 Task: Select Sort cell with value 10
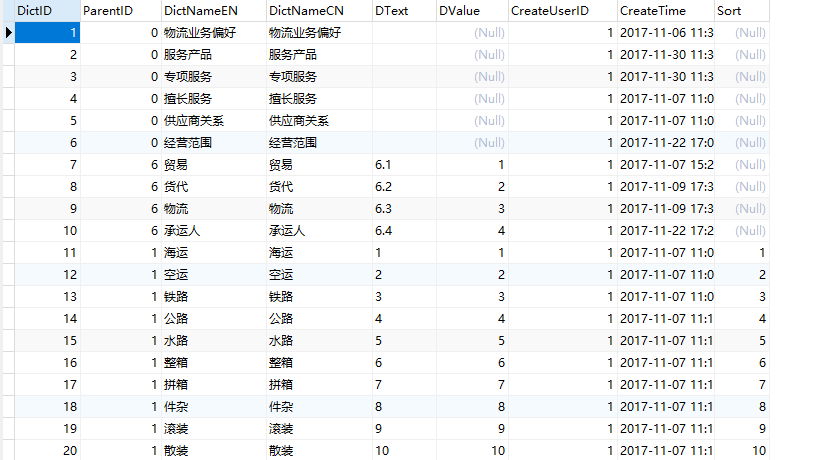(742, 450)
